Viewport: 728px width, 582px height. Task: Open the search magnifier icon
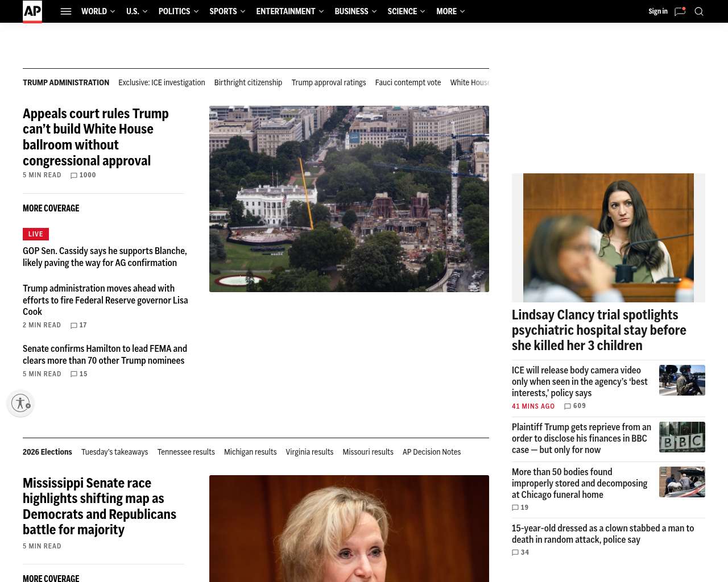pyautogui.click(x=699, y=11)
